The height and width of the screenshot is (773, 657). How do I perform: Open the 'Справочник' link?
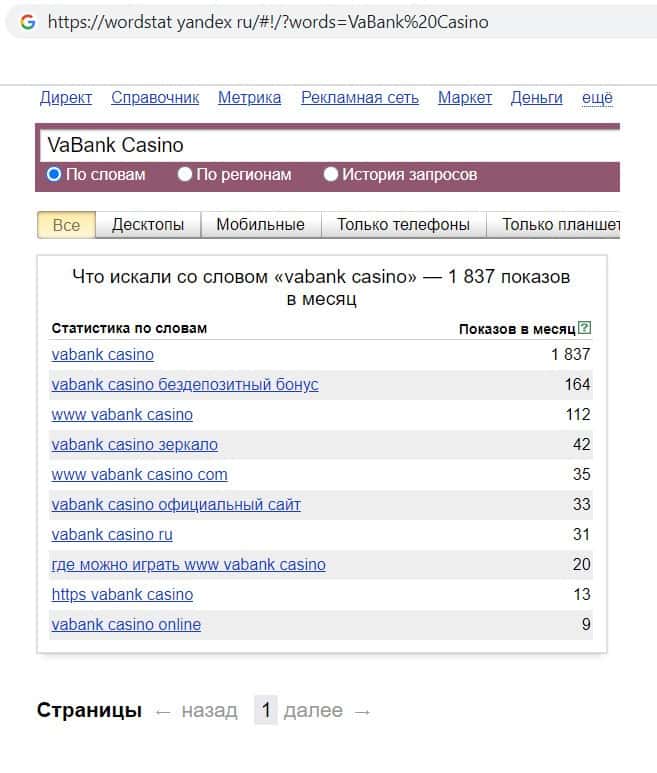pyautogui.click(x=155, y=98)
